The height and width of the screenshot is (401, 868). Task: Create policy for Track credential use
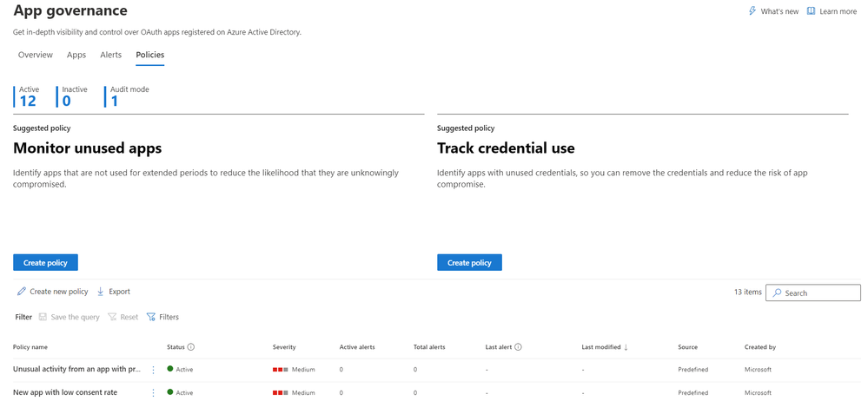[469, 263]
